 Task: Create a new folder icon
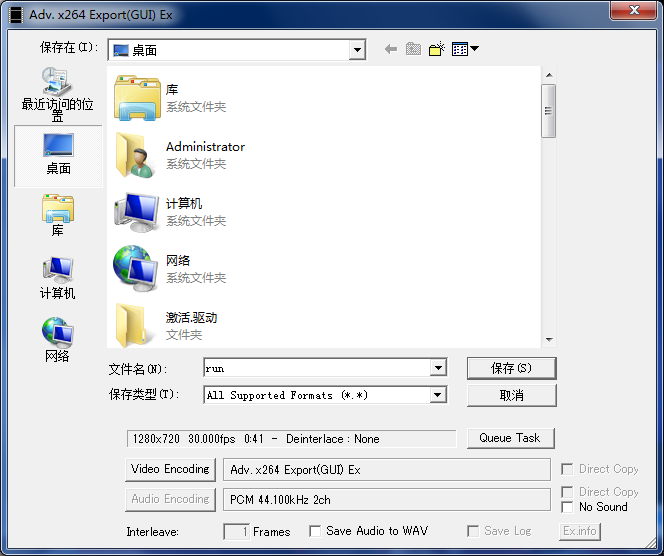tap(437, 49)
